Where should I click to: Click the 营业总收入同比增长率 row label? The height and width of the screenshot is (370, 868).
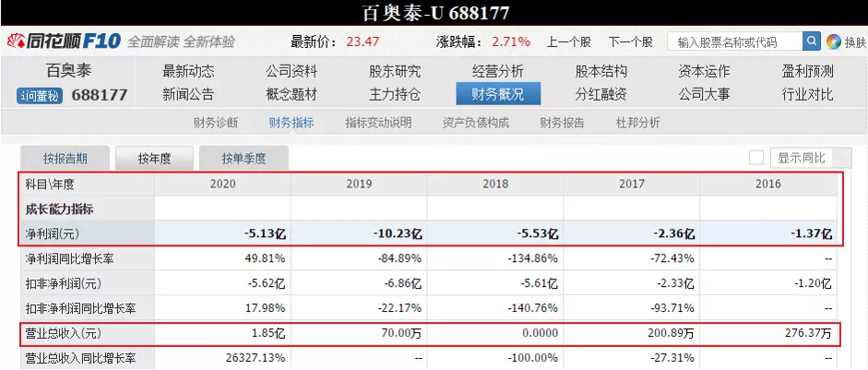pyautogui.click(x=81, y=358)
